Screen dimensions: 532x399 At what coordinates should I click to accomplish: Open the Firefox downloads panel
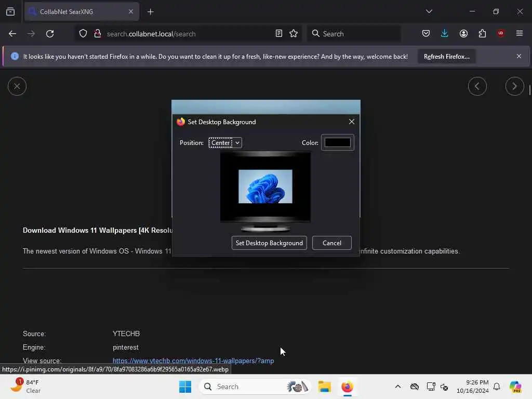point(445,33)
